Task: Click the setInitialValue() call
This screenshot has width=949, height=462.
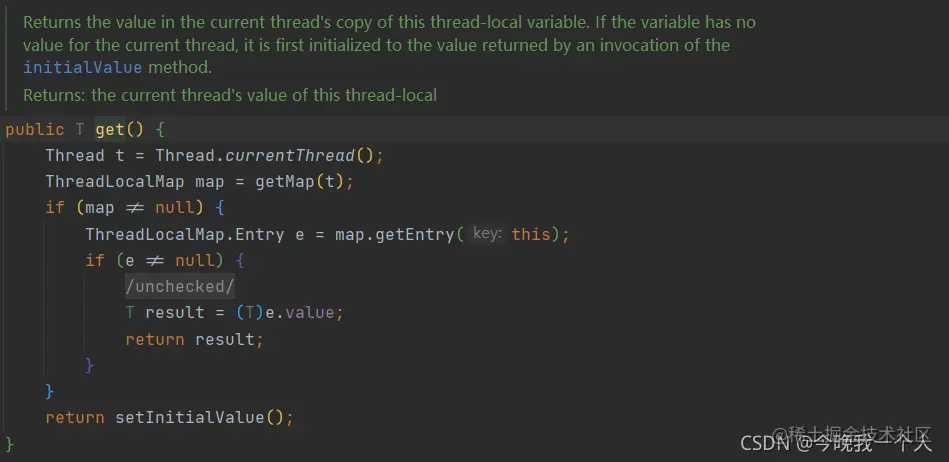Action: coord(200,417)
